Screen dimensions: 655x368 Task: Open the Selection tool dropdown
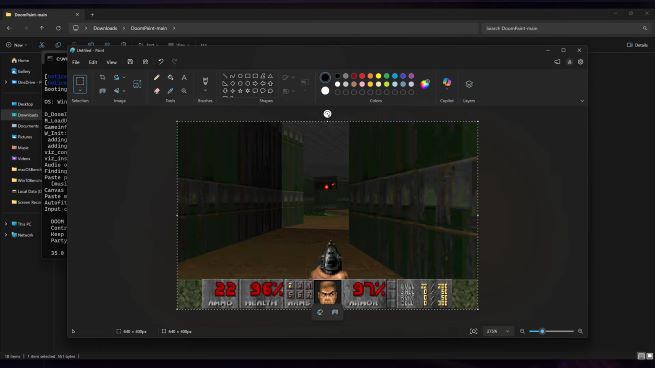tap(80, 91)
